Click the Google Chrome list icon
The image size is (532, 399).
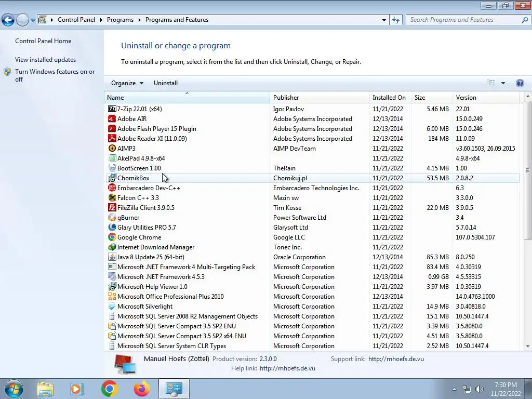tap(112, 237)
